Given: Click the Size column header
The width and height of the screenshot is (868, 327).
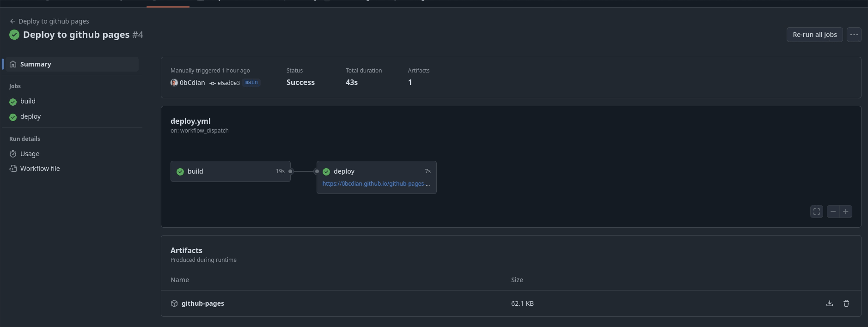Looking at the screenshot, I should point(517,280).
